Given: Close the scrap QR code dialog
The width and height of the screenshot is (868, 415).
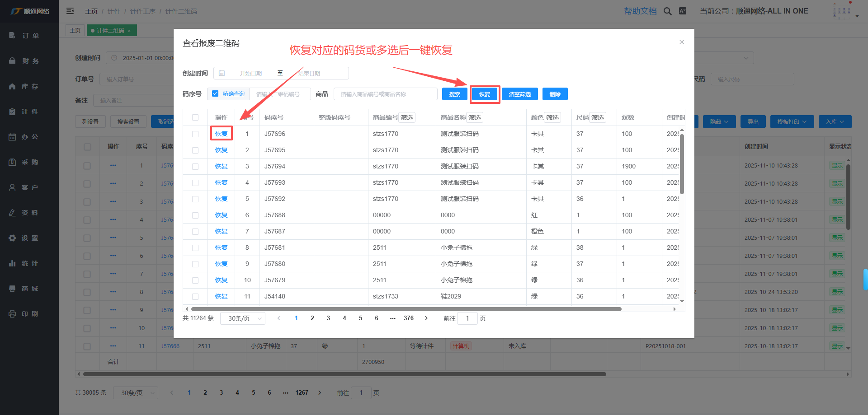Looking at the screenshot, I should pos(681,42).
